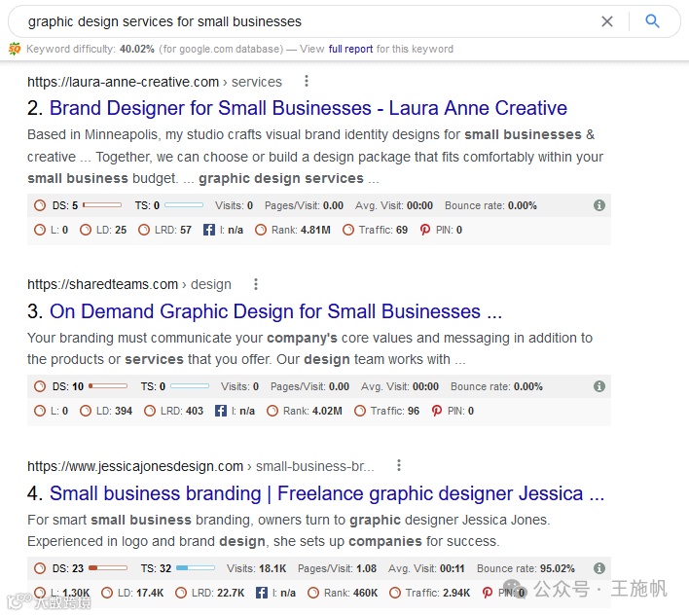689x616 pixels.
Task: Open the three-dot menu for the sharedteams.com result
Action: coord(256,284)
